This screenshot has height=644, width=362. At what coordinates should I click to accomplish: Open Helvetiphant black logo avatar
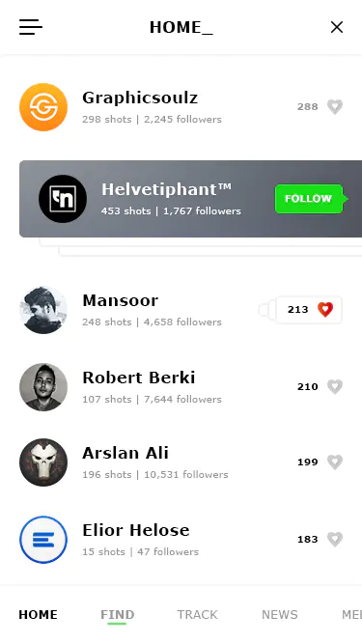click(63, 199)
